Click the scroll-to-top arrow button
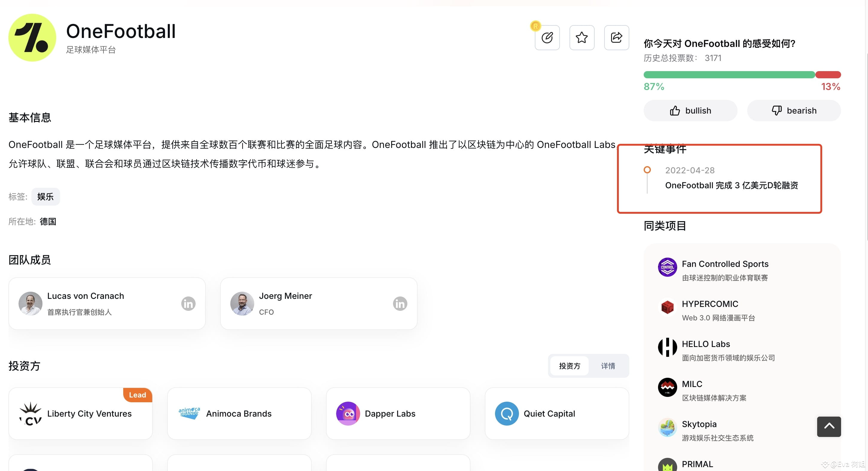This screenshot has height=471, width=868. 829,426
